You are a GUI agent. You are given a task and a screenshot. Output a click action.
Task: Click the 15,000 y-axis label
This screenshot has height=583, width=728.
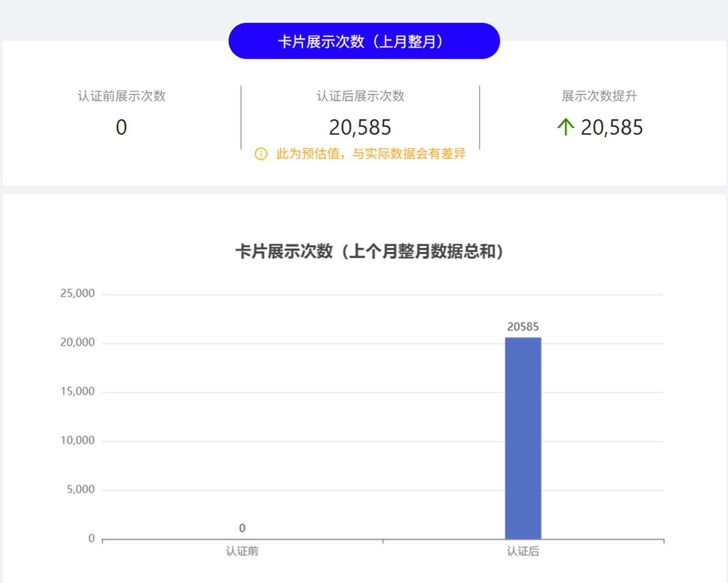[77, 391]
